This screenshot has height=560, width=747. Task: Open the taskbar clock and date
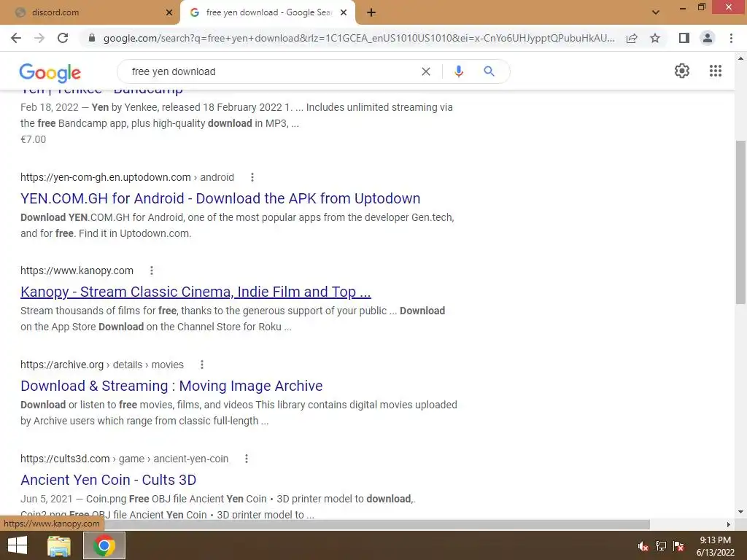coord(716,546)
